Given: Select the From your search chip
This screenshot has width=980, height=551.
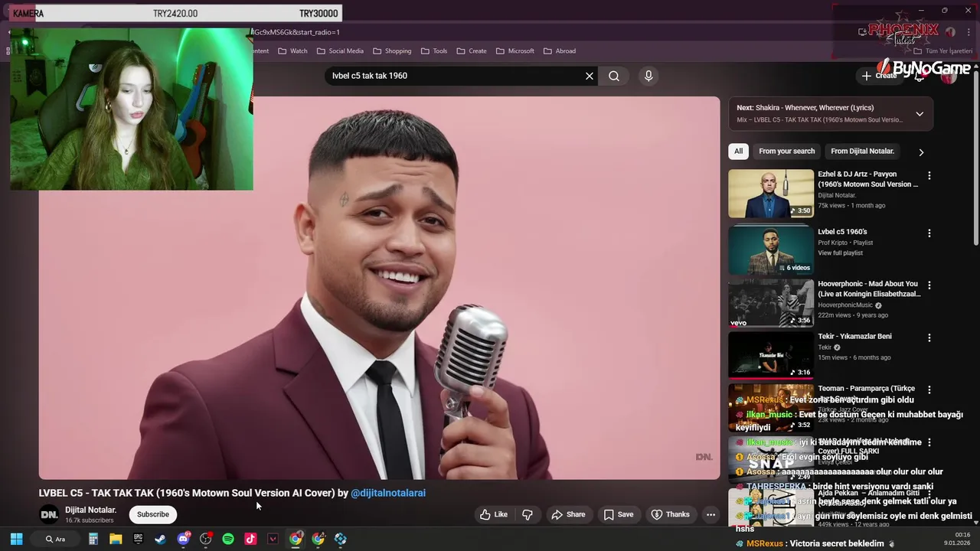Looking at the screenshot, I should (786, 152).
